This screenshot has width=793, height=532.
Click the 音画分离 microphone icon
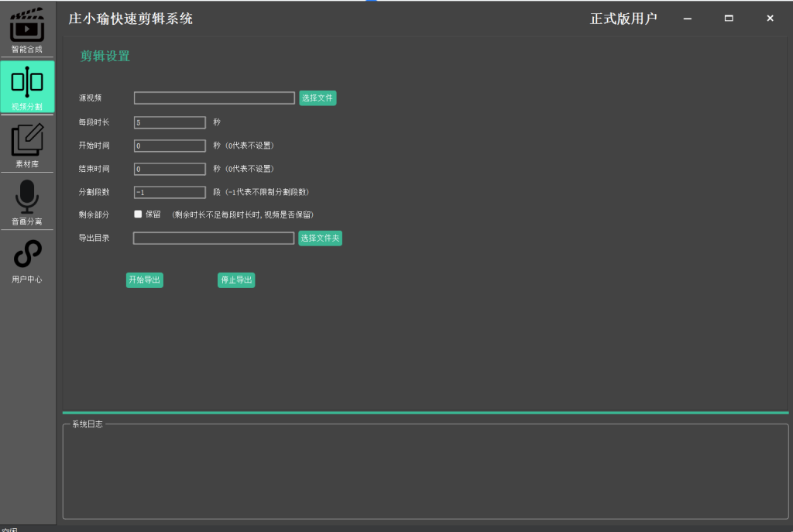pos(27,197)
